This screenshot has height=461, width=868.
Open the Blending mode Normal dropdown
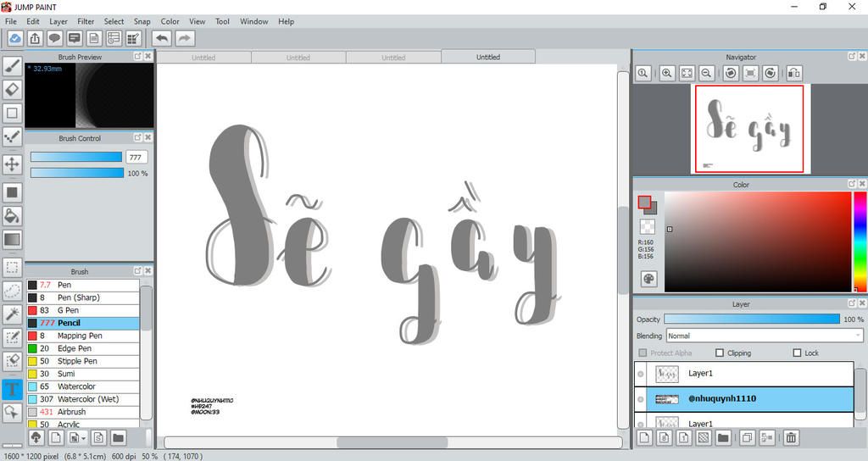pyautogui.click(x=765, y=336)
